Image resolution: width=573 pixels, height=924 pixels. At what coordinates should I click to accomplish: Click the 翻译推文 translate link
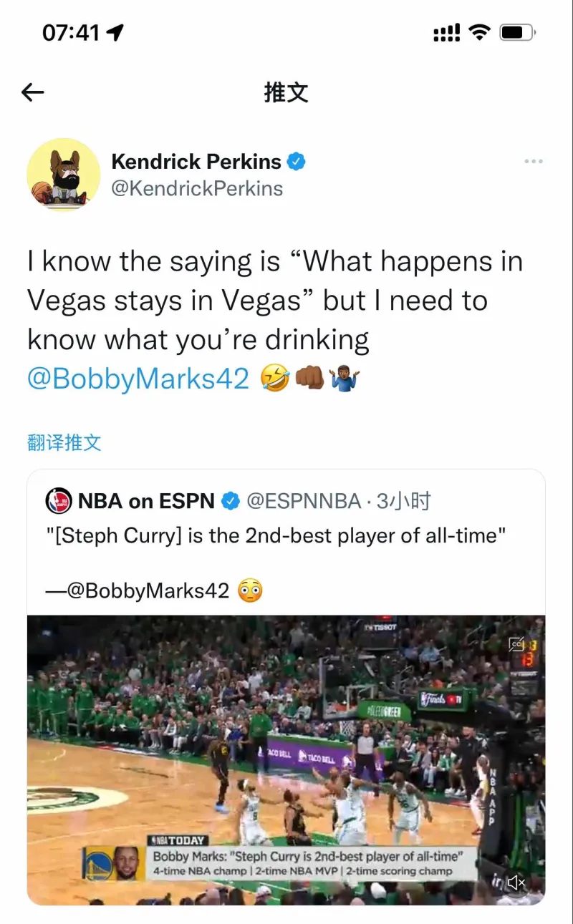click(x=64, y=442)
